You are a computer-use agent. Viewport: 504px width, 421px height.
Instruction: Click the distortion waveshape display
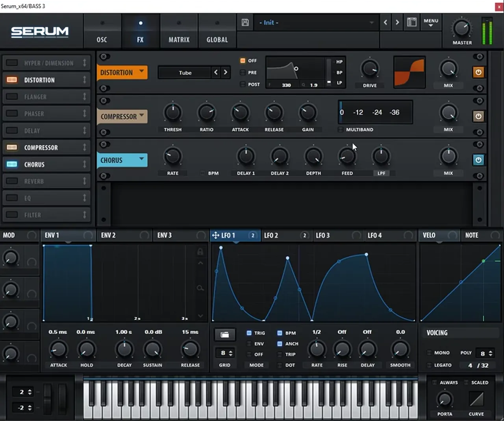click(x=409, y=72)
